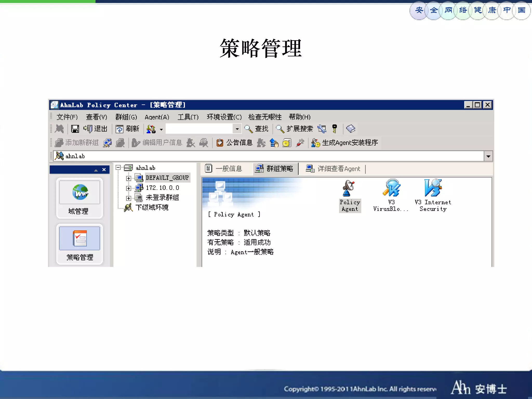Close the sidebar panel with X
Viewport: 532px width, 399px height.
click(104, 170)
